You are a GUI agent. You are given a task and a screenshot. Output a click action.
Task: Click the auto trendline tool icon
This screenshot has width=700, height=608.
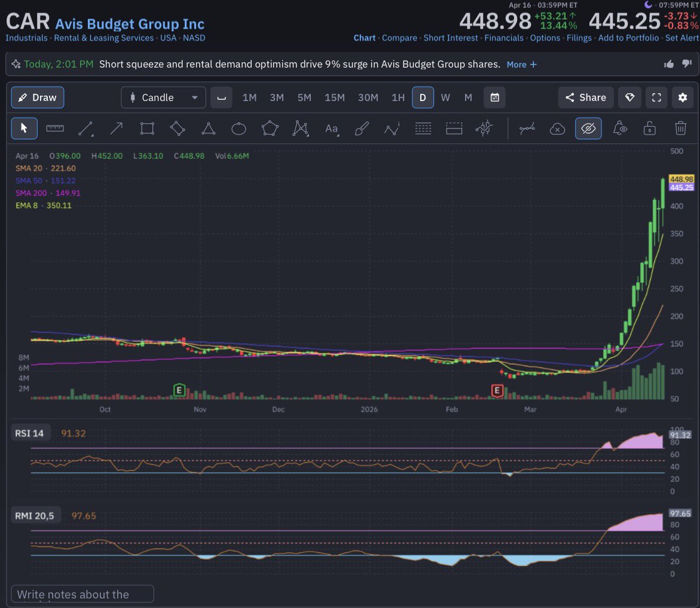coord(527,129)
